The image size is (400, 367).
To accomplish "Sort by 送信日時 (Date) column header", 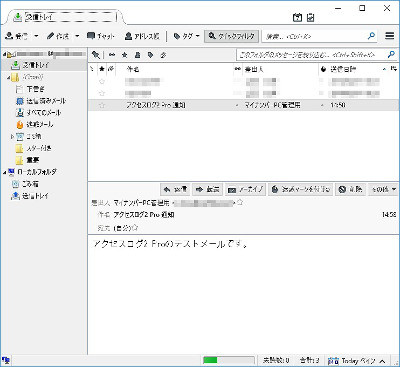I will click(x=358, y=69).
